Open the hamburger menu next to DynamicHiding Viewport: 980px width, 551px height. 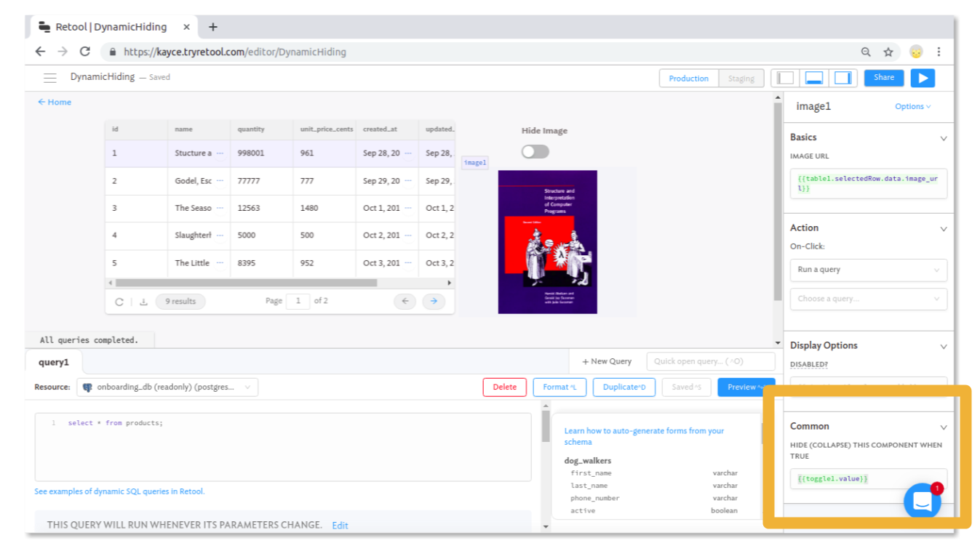coord(49,78)
